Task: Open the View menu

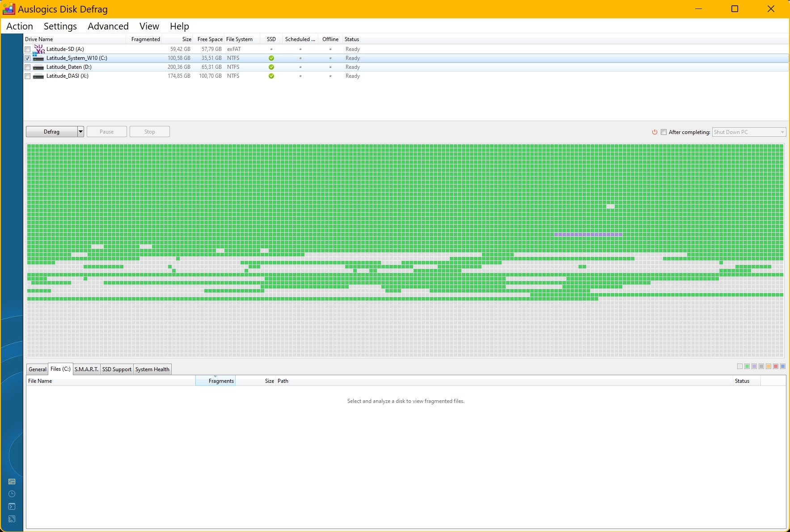Action: [x=149, y=26]
